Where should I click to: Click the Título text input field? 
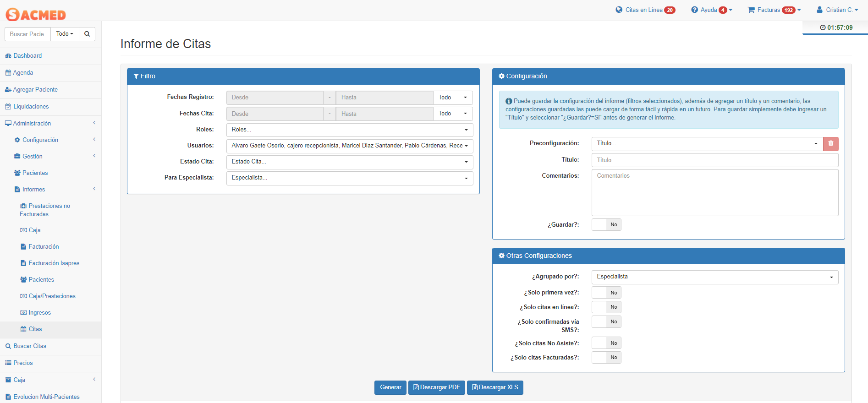[714, 160]
